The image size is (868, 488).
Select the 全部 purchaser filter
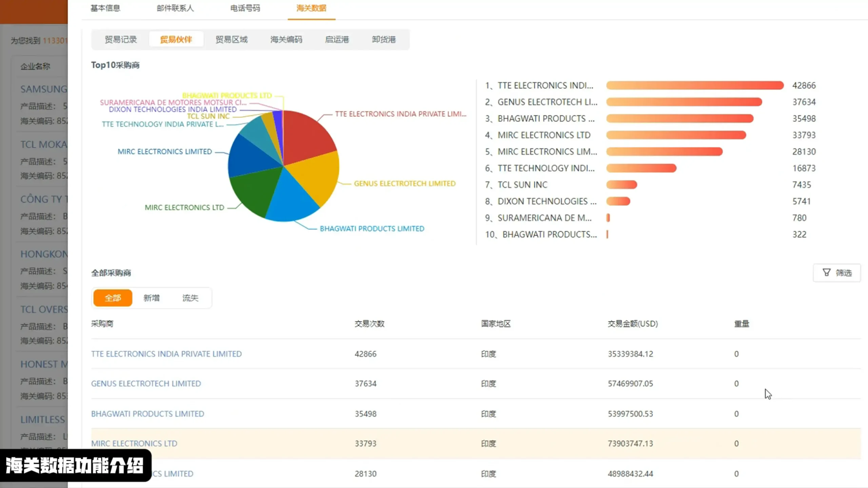coord(113,298)
